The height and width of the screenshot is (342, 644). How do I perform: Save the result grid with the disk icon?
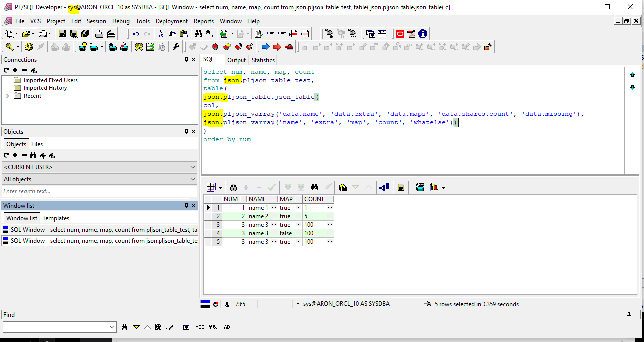click(x=401, y=187)
